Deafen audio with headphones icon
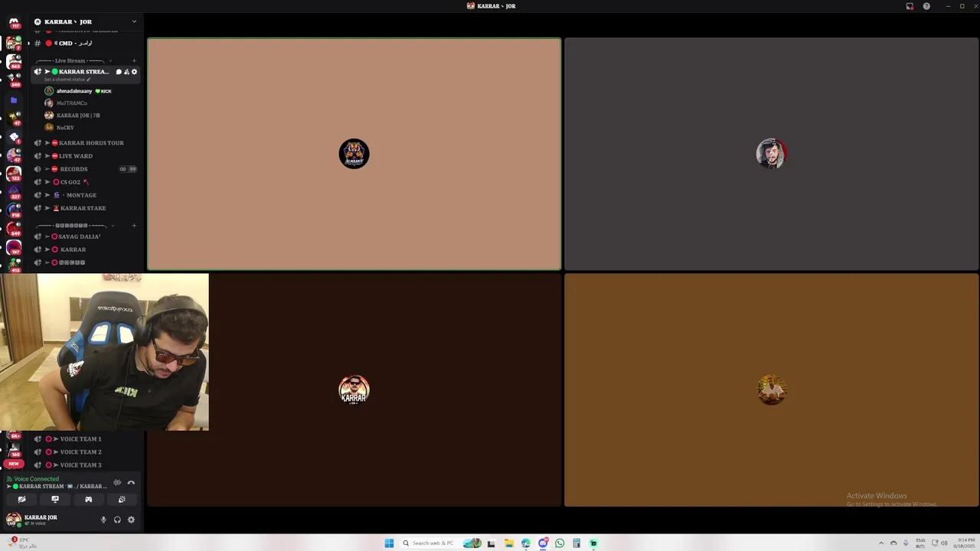 [117, 520]
